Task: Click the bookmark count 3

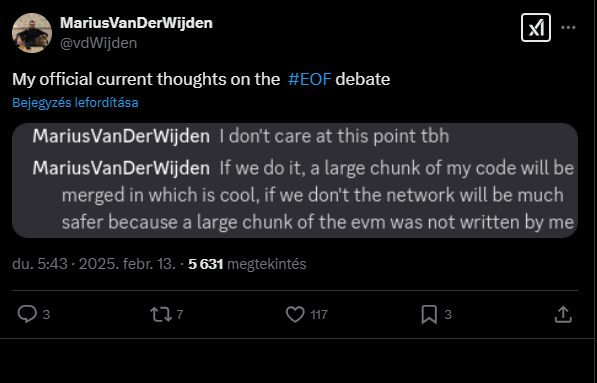Action: pos(448,315)
